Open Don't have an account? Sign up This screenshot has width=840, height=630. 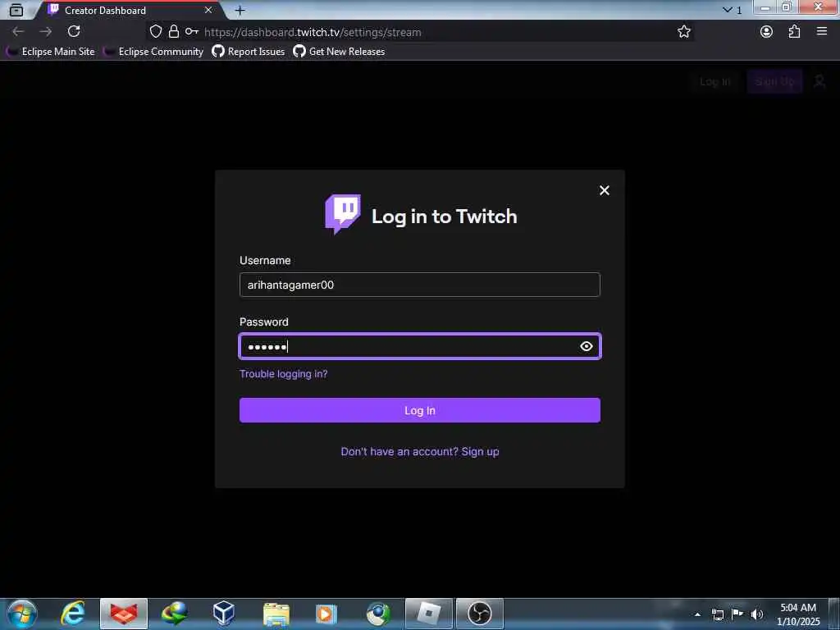coord(419,452)
